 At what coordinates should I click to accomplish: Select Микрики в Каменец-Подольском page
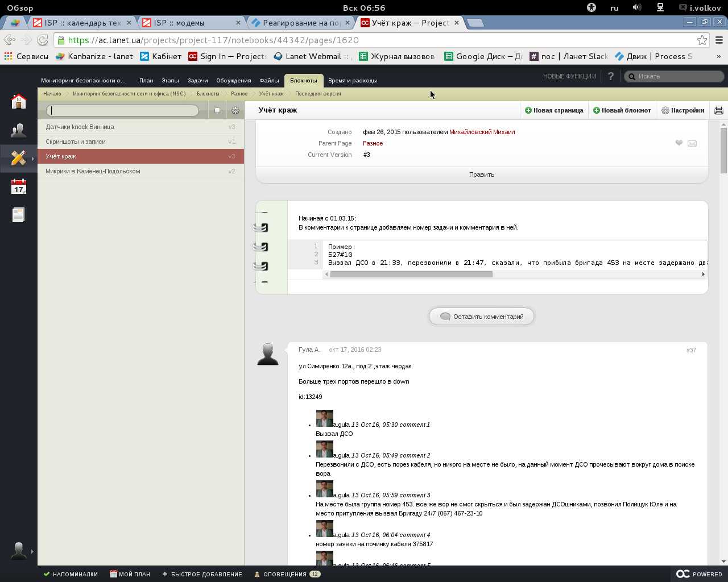click(141, 171)
